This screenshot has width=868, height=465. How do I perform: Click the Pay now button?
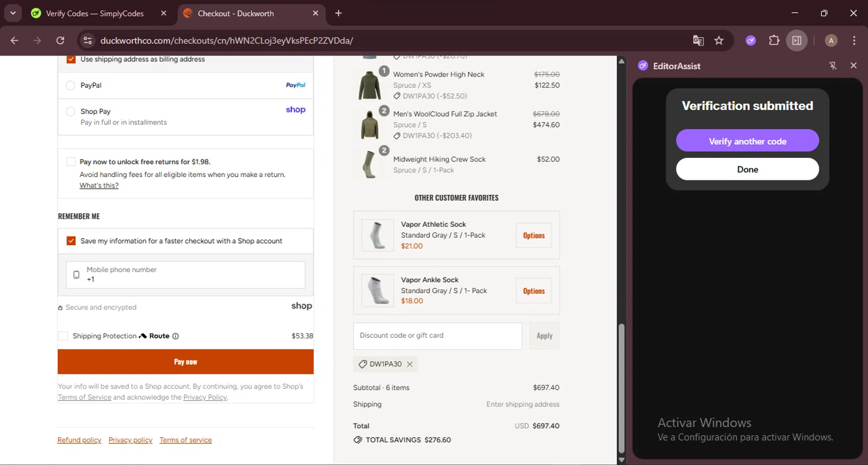186,362
